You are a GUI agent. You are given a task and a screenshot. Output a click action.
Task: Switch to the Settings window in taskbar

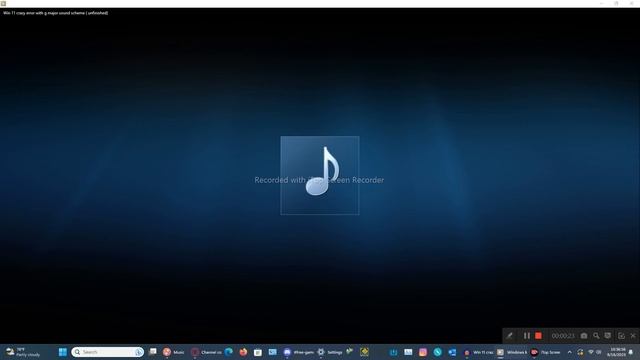pyautogui.click(x=330, y=352)
